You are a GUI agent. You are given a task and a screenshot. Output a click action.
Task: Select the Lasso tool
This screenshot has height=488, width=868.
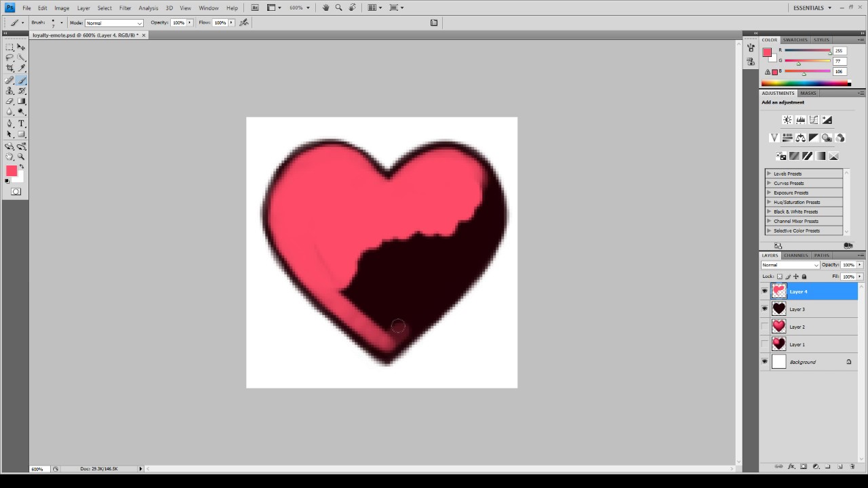point(9,58)
